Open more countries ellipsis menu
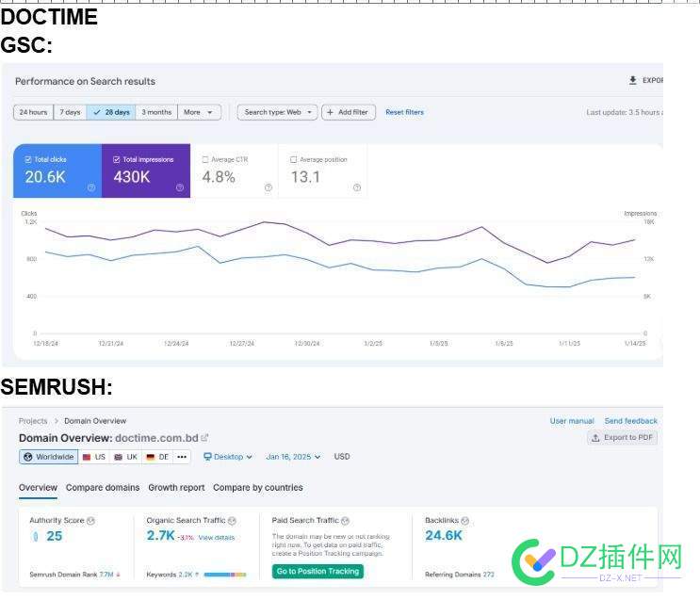This screenshot has width=700, height=600. (x=182, y=457)
